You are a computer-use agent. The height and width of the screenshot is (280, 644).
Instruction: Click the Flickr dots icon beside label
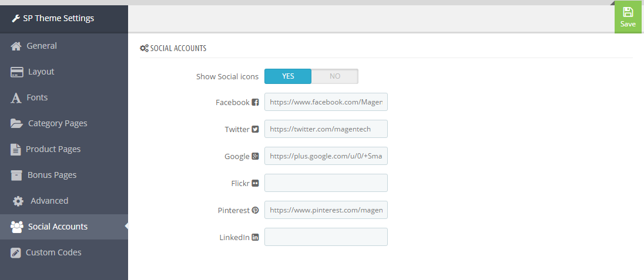point(255,183)
